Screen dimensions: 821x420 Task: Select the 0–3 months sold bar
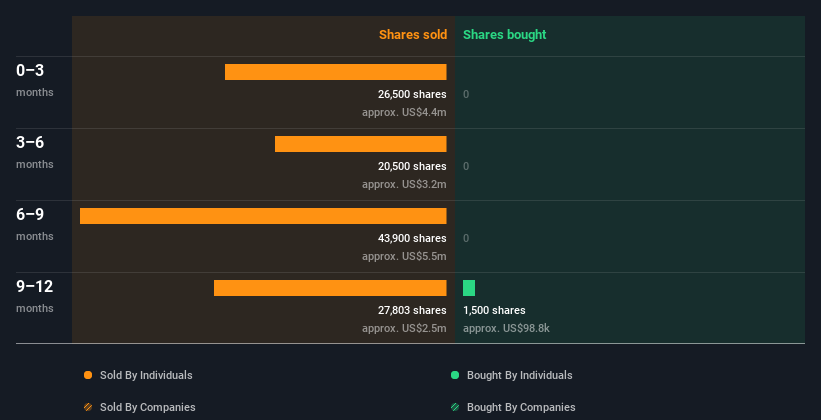(336, 72)
